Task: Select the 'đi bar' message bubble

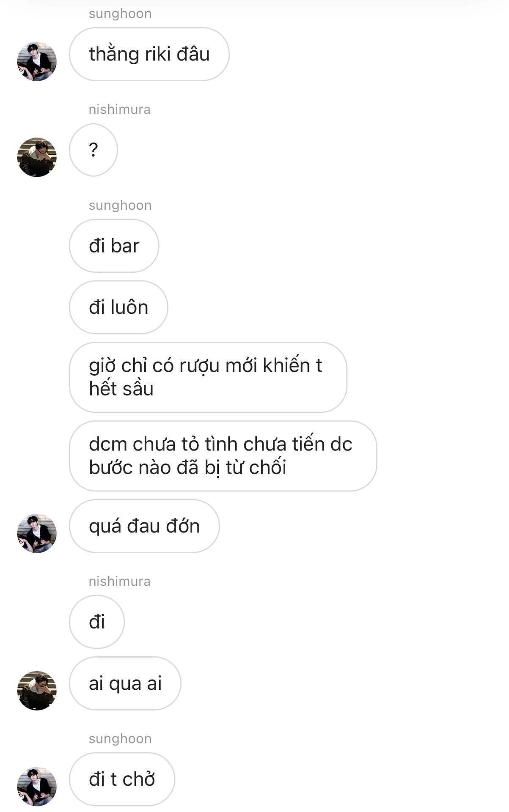Action: (x=114, y=246)
